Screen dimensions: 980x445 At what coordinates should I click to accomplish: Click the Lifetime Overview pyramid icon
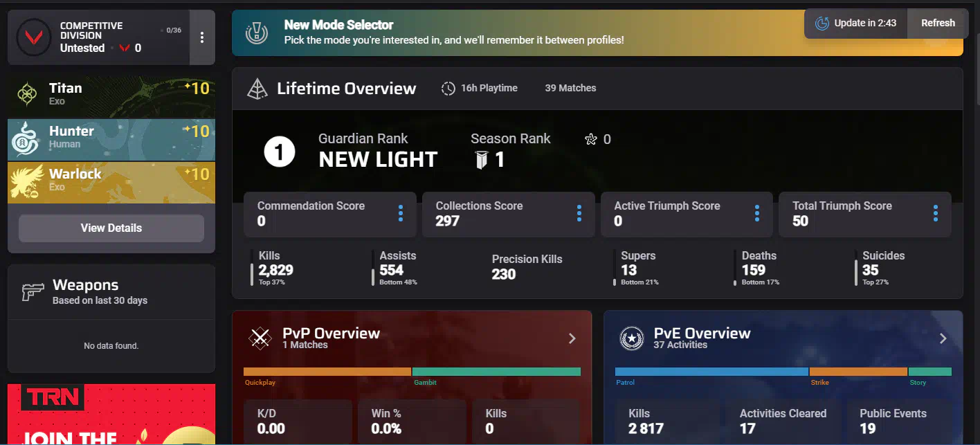[257, 89]
